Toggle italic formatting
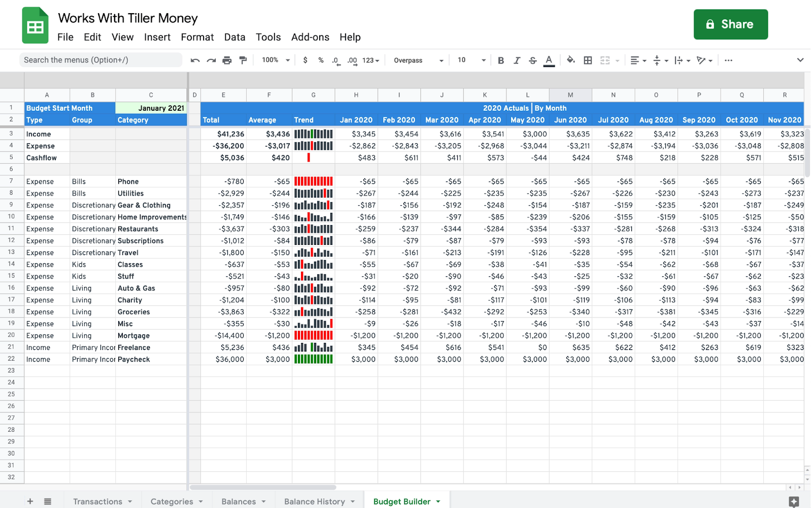Screen dimensions: 812x508 pos(517,60)
